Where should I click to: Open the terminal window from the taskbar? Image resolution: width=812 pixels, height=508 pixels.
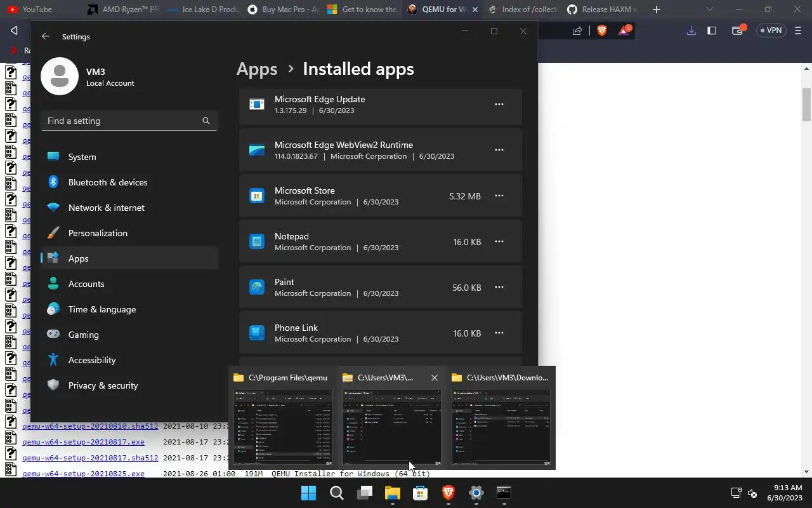click(504, 493)
